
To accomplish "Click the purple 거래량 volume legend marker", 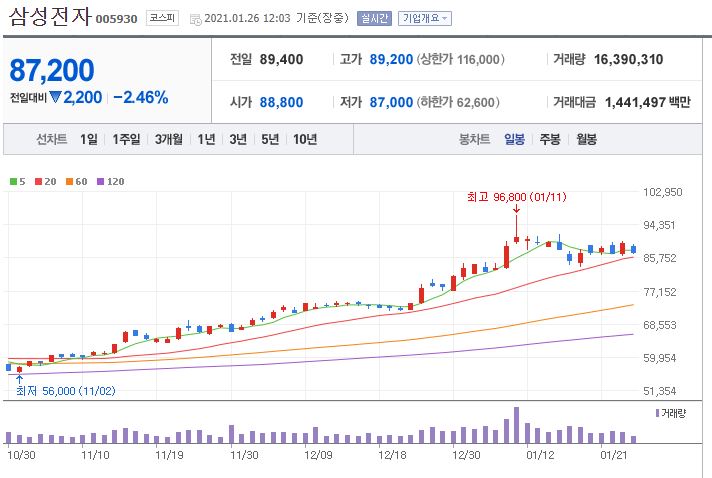I will click(658, 413).
